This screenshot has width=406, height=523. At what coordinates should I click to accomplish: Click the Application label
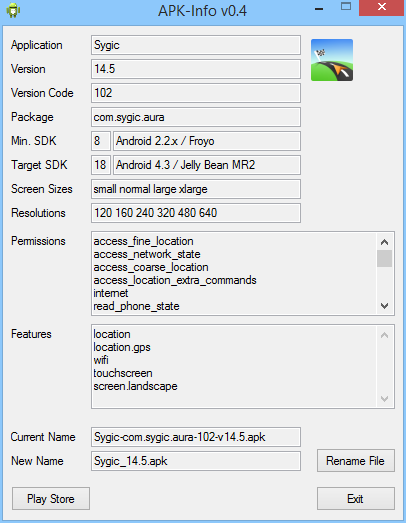37,45
